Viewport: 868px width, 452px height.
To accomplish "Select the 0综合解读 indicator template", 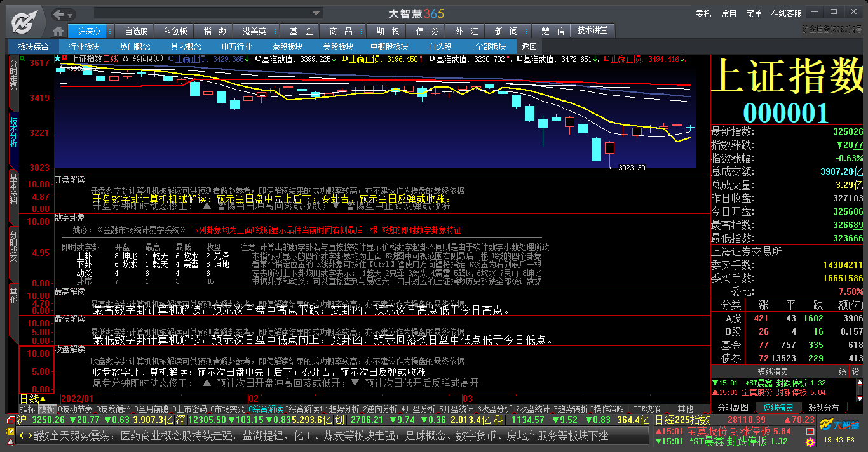I will pyautogui.click(x=266, y=409).
